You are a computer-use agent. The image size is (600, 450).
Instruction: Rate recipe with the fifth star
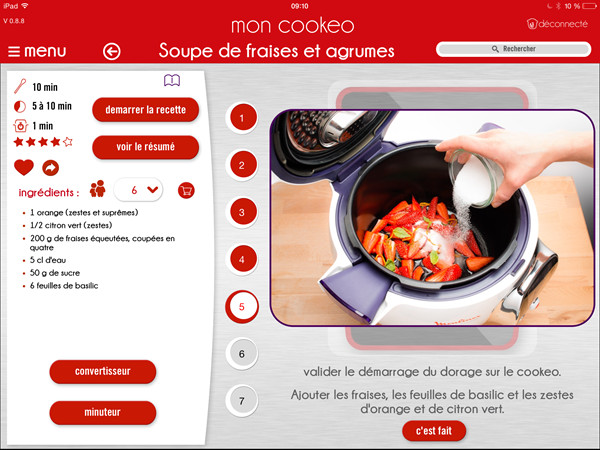point(68,142)
